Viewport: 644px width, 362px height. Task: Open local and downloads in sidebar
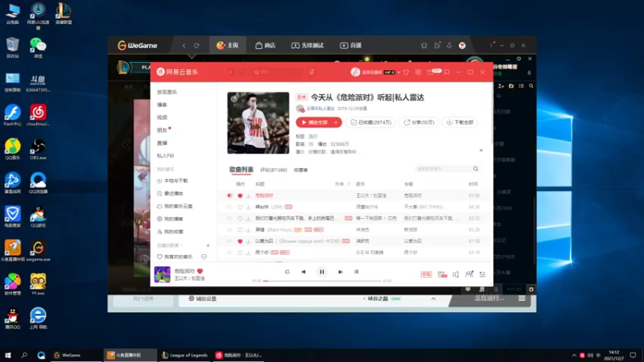pos(173,180)
